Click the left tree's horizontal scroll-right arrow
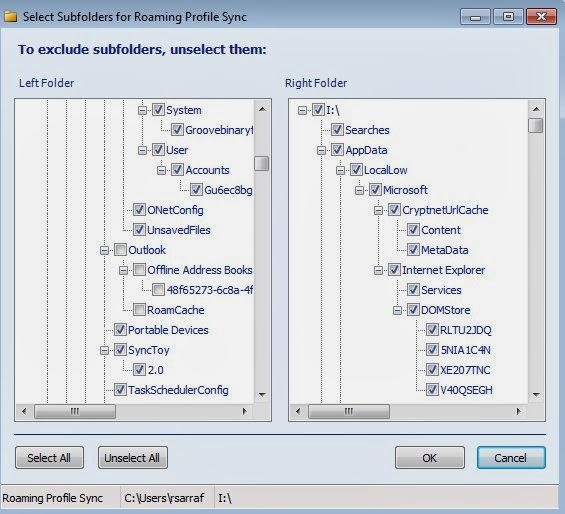 coord(245,411)
